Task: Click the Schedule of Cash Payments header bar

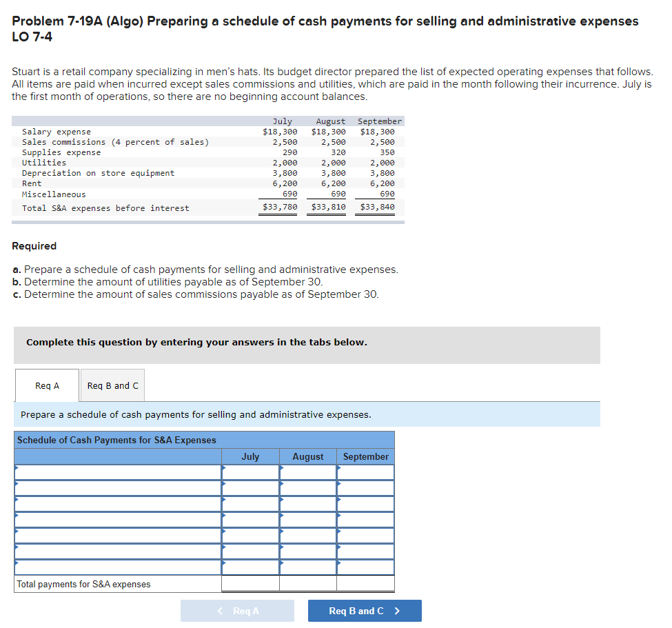Action: (203, 439)
